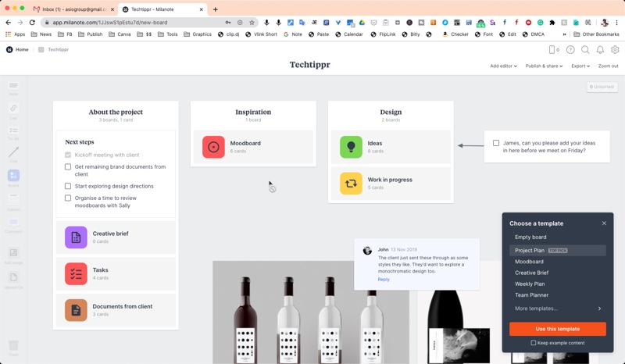Select Project Plan template
Viewport: 625px width, 364px height.
coord(558,251)
